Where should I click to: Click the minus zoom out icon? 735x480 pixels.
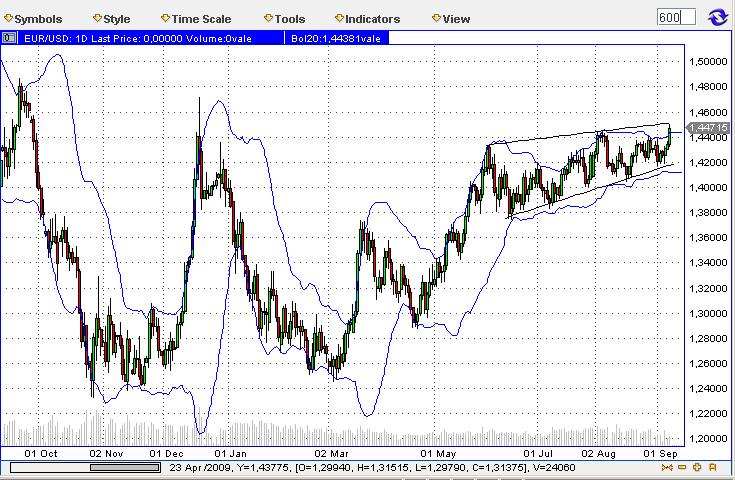click(682, 467)
